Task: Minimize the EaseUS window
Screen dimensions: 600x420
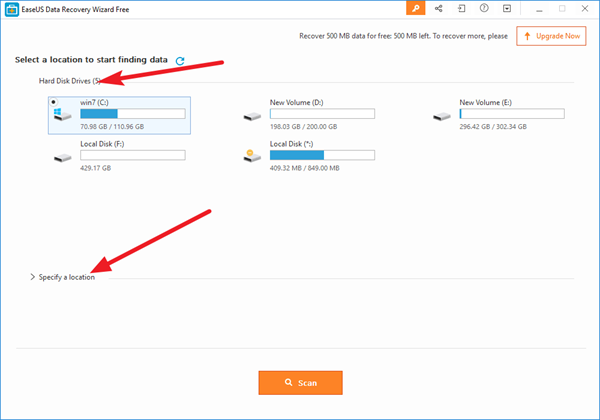Action: pyautogui.click(x=540, y=9)
